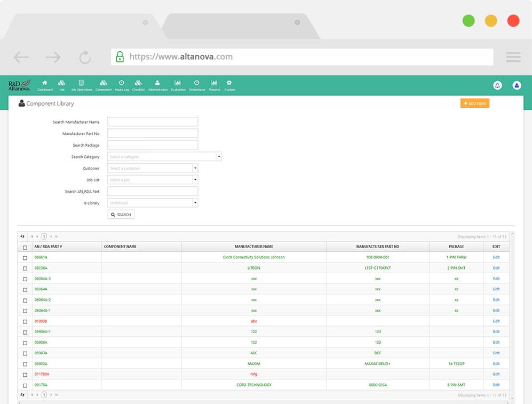Toggle the select-all checkbox in the table header

coord(25,247)
